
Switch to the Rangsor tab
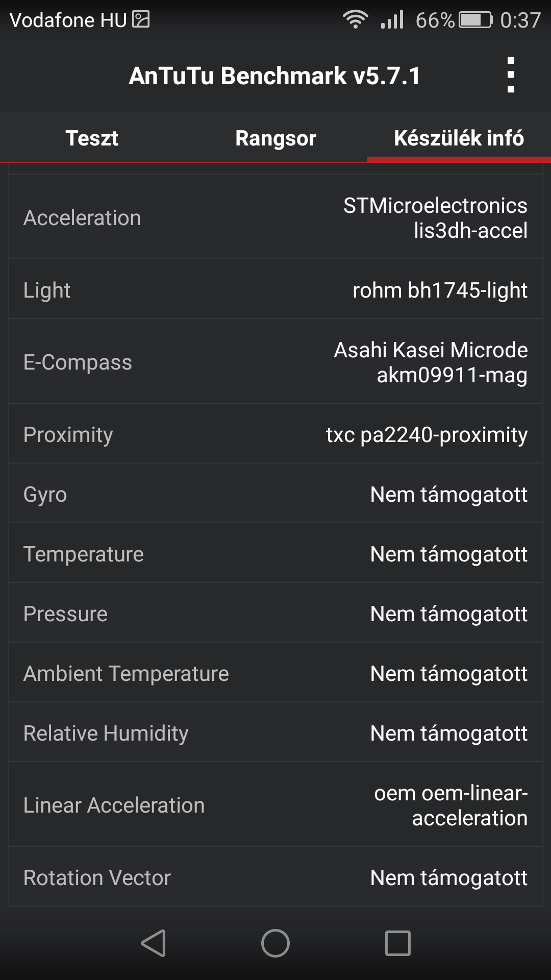point(275,138)
